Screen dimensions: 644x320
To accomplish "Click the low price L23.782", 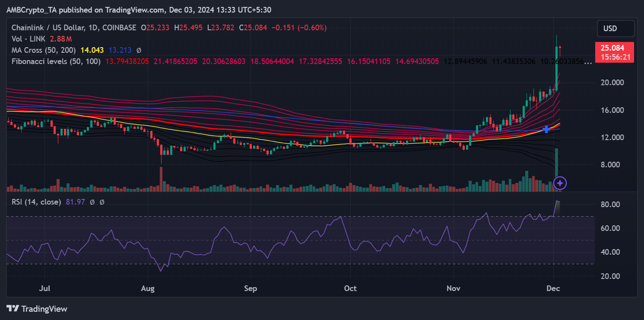I will click(221, 28).
